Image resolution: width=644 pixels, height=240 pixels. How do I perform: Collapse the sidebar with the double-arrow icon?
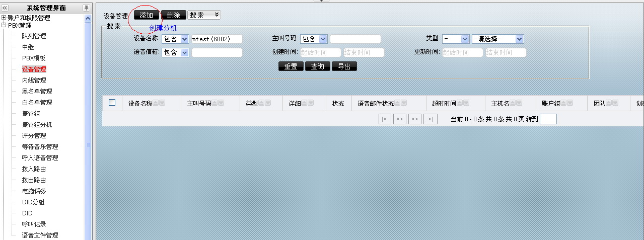[5, 8]
